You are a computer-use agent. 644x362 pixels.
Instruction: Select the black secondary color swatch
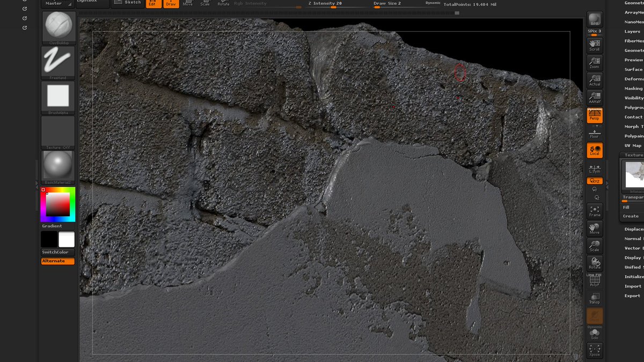pos(49,239)
